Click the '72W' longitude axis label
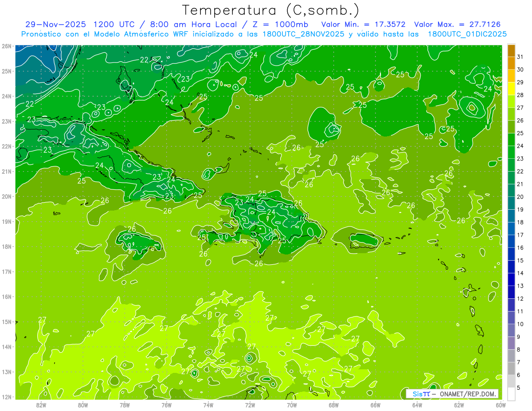Screen dimensions: 532x411 pyautogui.click(x=250, y=405)
